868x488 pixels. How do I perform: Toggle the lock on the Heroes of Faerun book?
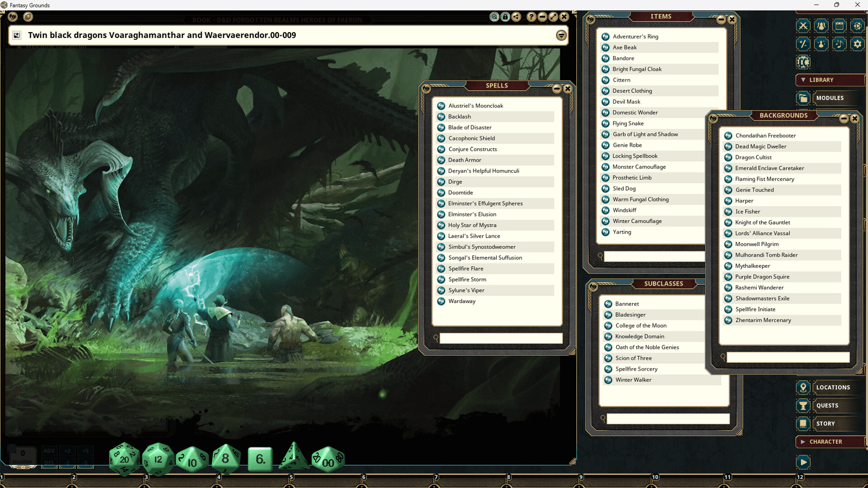pyautogui.click(x=505, y=17)
